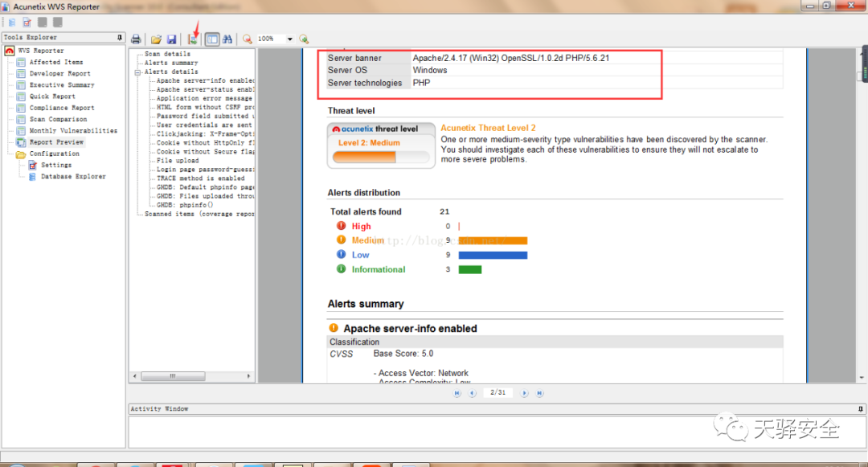Go to Password field submitted outline entry
Screen dimensions: 868x467
pos(205,117)
